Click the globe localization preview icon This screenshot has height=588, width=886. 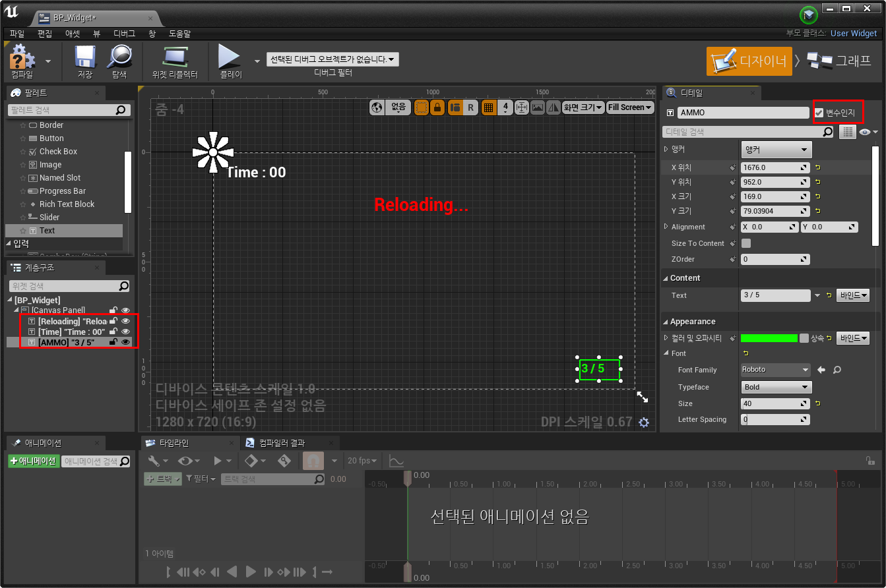click(x=377, y=107)
